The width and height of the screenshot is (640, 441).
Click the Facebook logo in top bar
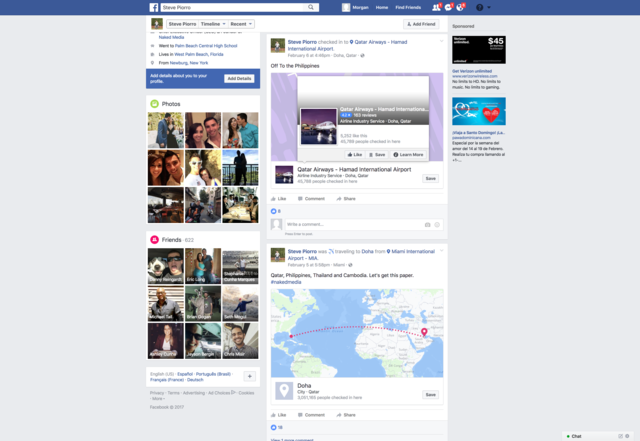tap(153, 7)
